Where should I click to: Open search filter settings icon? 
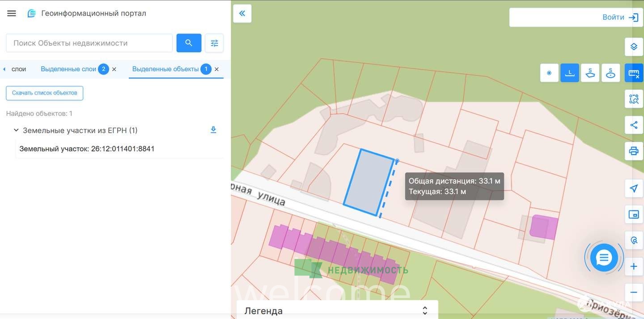click(214, 43)
